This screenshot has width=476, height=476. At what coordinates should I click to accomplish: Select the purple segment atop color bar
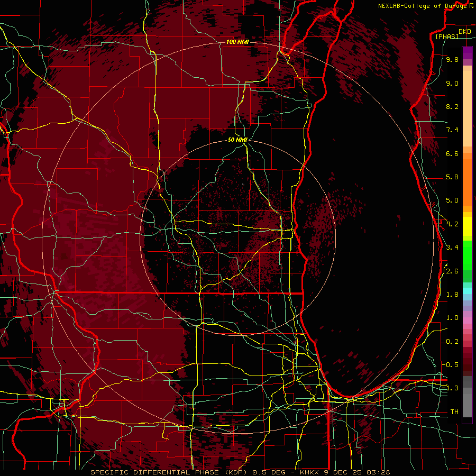467,53
